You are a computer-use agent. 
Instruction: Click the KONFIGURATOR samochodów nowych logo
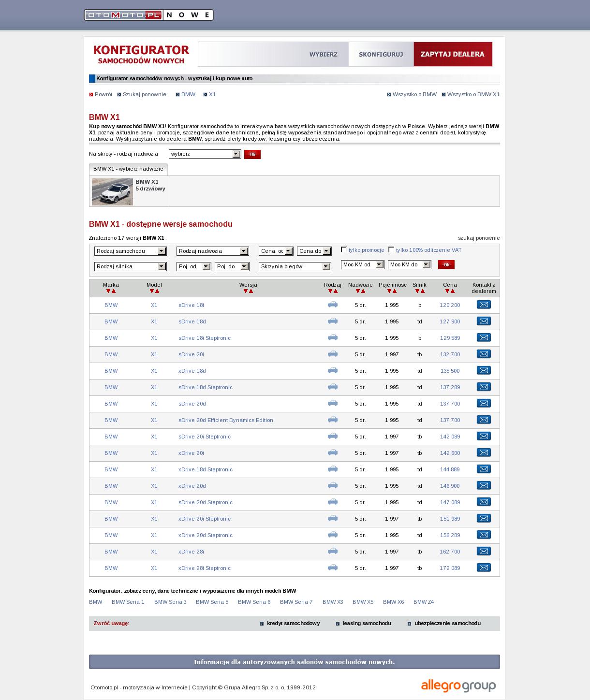click(141, 54)
